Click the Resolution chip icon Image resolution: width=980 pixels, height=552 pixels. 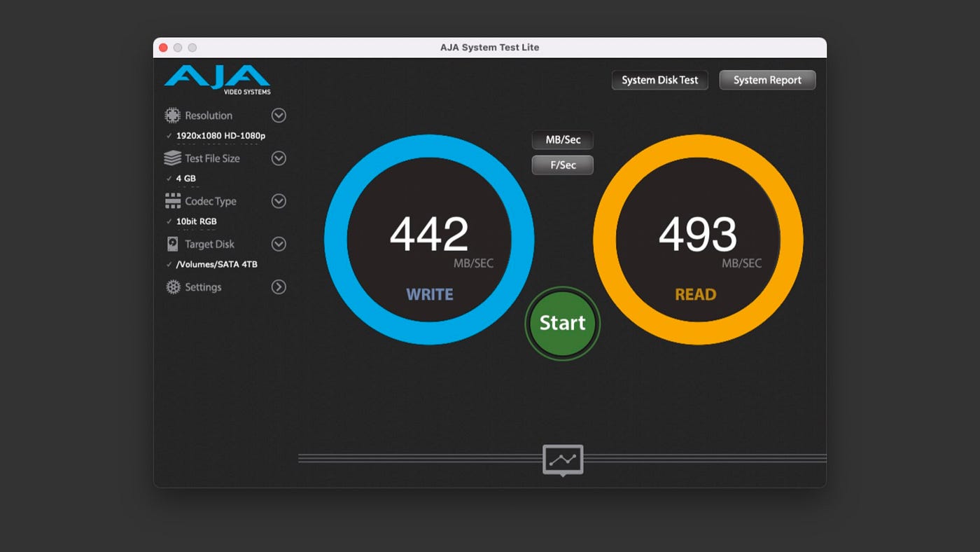(172, 116)
